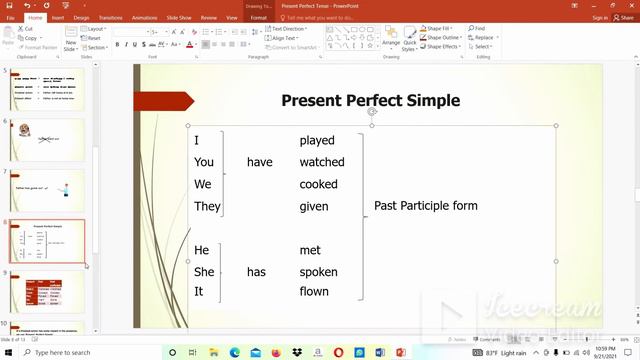Expand the Align Text dropdown
The width and height of the screenshot is (640, 360).
[282, 38]
